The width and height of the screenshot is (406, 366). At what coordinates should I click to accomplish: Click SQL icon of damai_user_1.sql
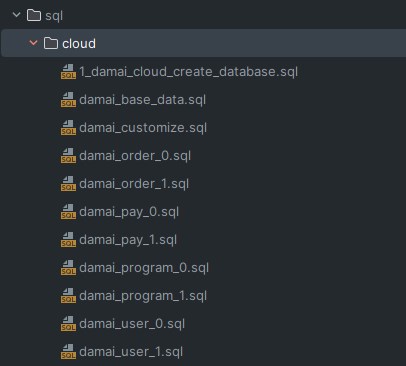[x=68, y=352]
